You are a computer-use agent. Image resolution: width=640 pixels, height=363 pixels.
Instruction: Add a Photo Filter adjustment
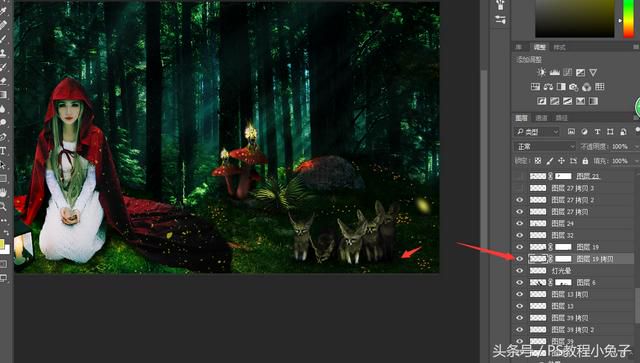coord(573,87)
